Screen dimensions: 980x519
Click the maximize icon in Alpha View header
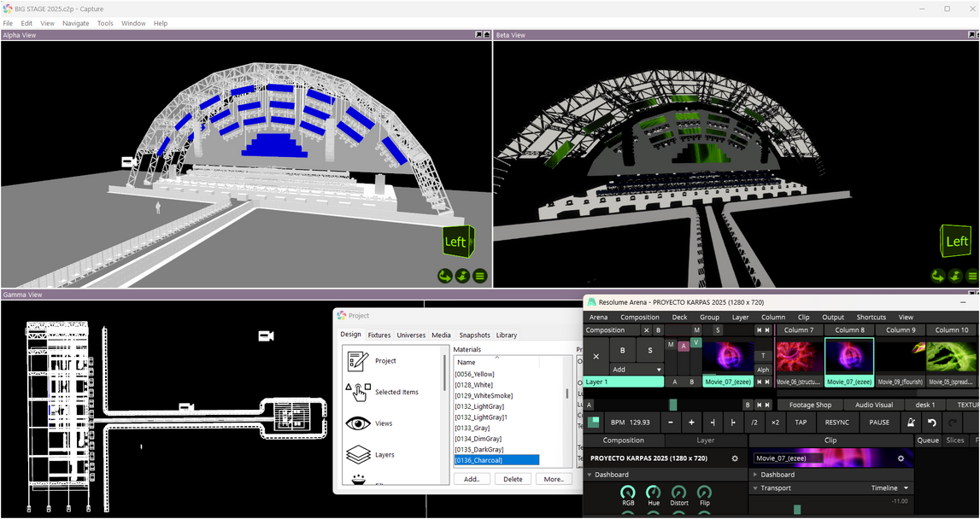tap(486, 35)
